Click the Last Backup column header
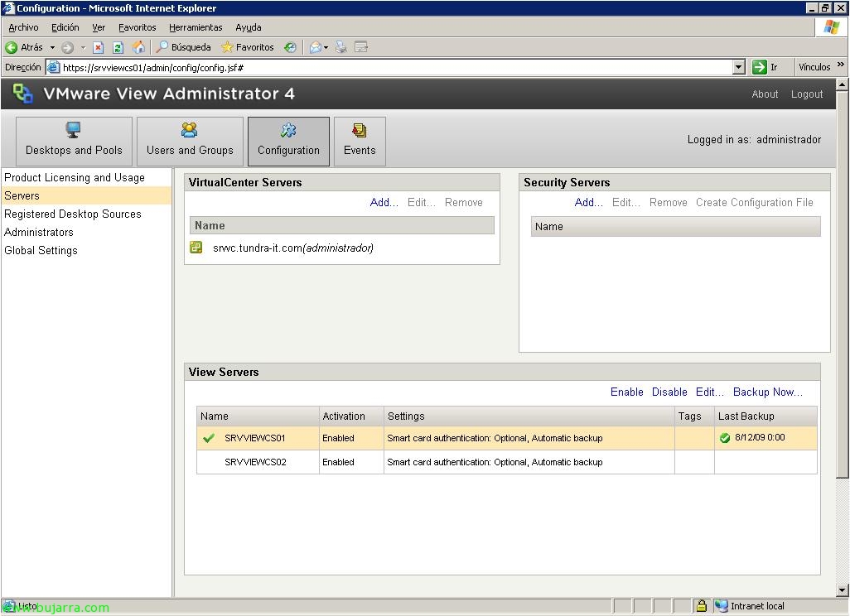The image size is (850, 616). pos(765,416)
